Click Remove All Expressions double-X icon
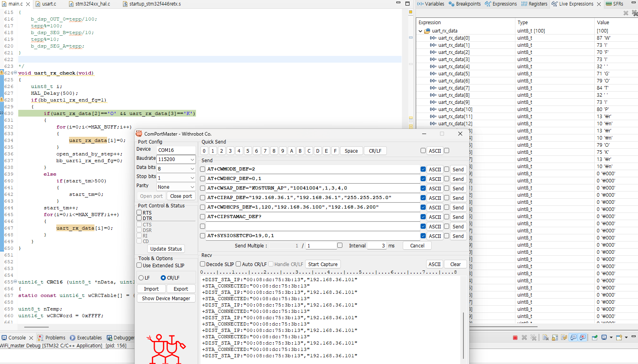638x364 pixels. [x=634, y=13]
